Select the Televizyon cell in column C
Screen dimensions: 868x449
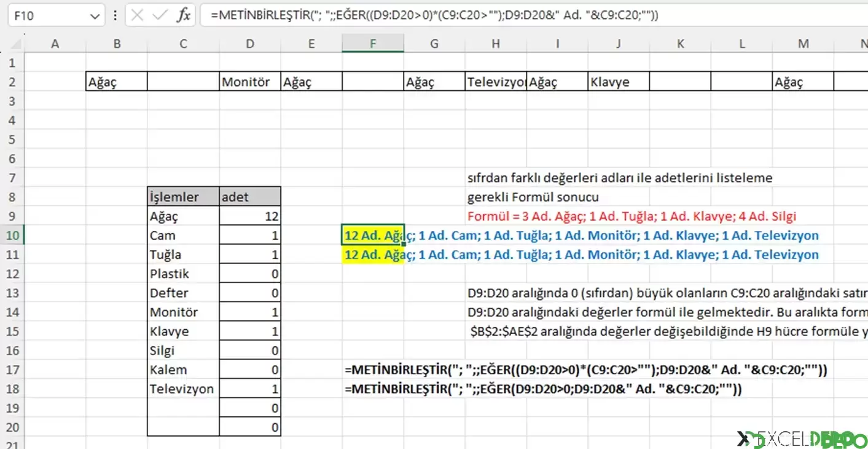point(183,389)
